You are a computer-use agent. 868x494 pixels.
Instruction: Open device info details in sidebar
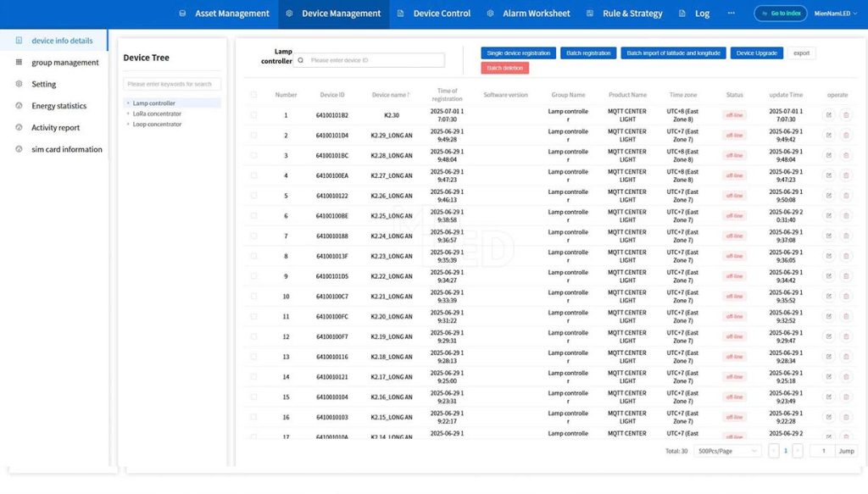click(54, 41)
